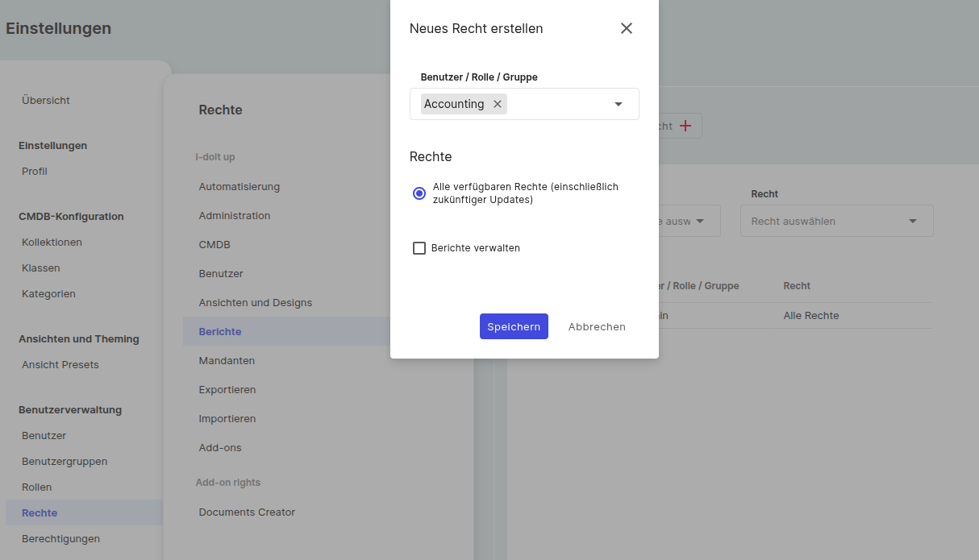Screen dimensions: 979x560
Task: Click inside the Benutzer / Rolle / Gruppe field
Action: (556, 104)
